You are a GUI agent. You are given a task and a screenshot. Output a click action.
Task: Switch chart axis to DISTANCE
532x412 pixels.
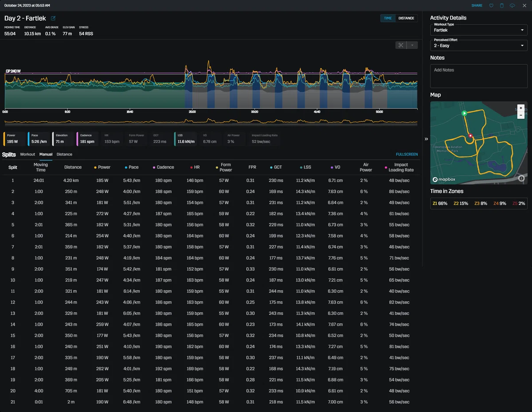(x=406, y=18)
